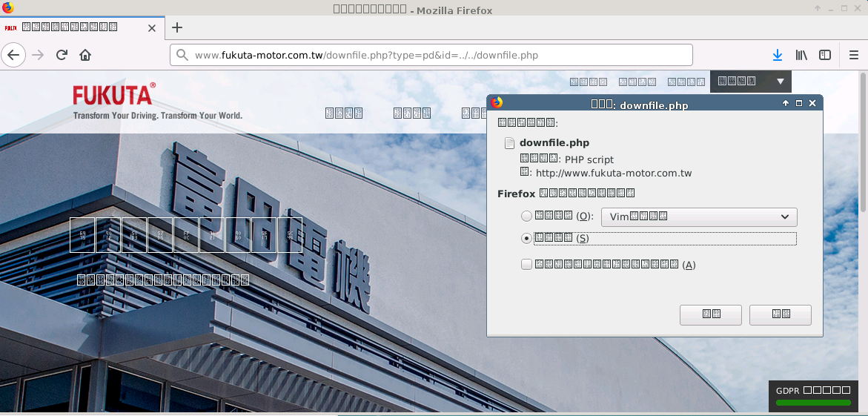Toggle the sidebar view icon
868x416 pixels.
[825, 55]
